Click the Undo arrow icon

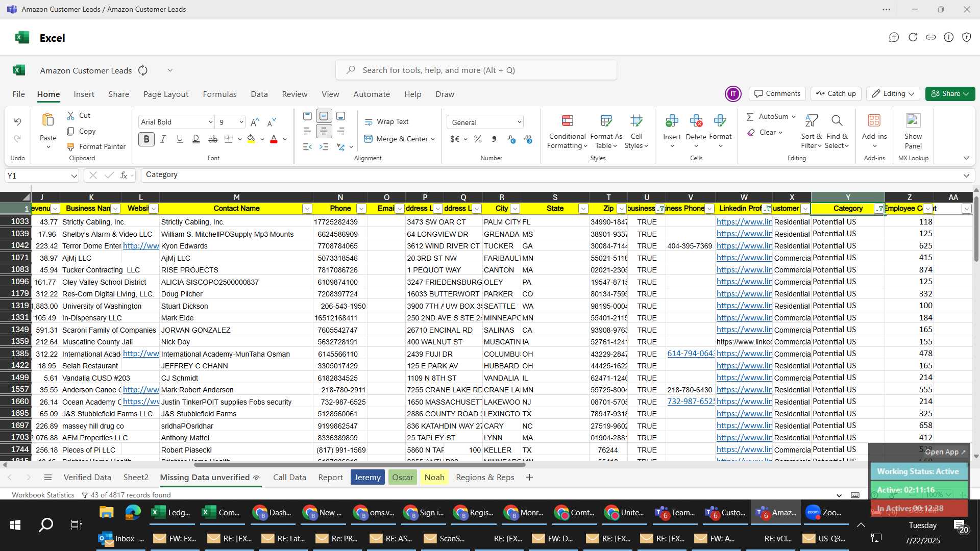(17, 122)
